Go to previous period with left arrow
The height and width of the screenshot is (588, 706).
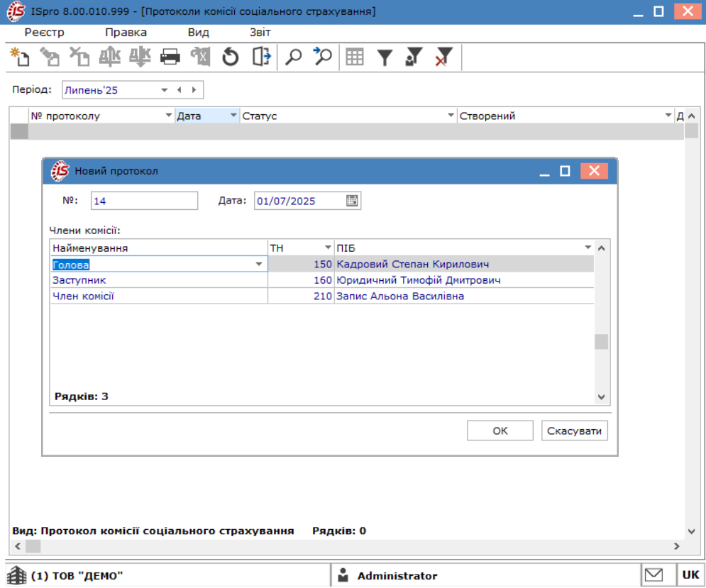click(x=180, y=90)
